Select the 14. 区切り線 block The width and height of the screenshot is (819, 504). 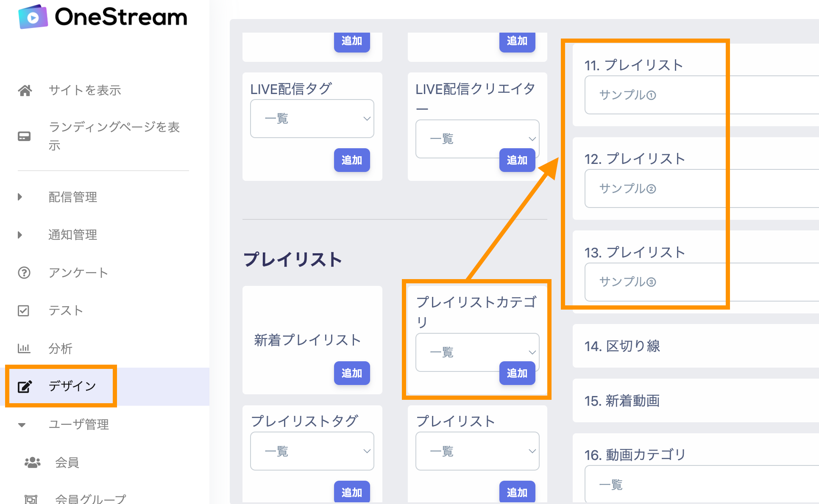coord(696,346)
